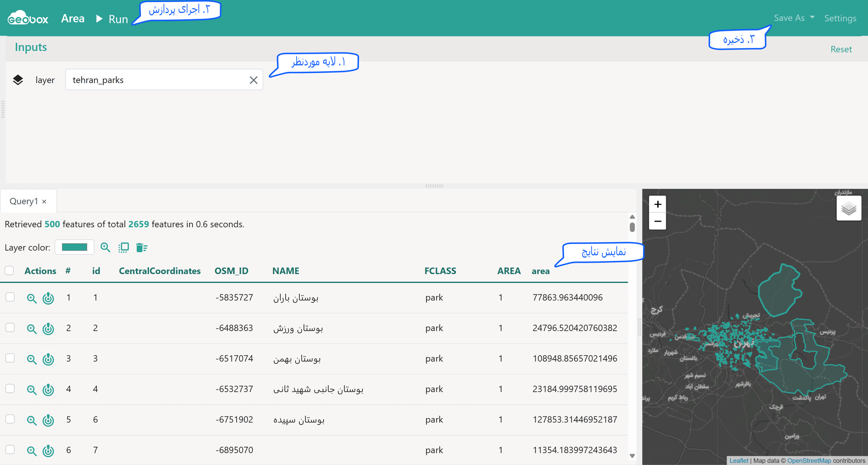Zoom to feature بوستان ورزش

(x=32, y=329)
